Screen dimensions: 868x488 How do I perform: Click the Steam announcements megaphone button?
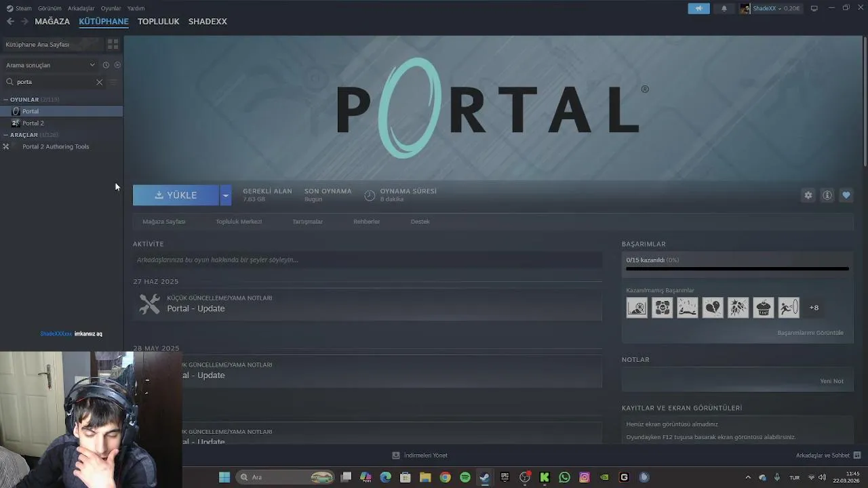pos(698,8)
